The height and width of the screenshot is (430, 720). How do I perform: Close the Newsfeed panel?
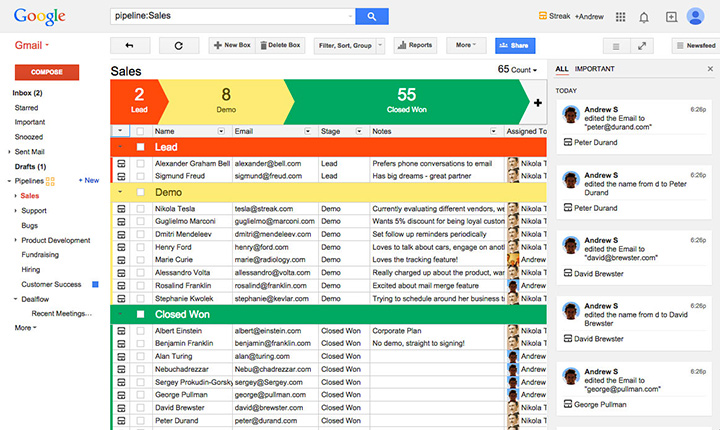point(711,69)
